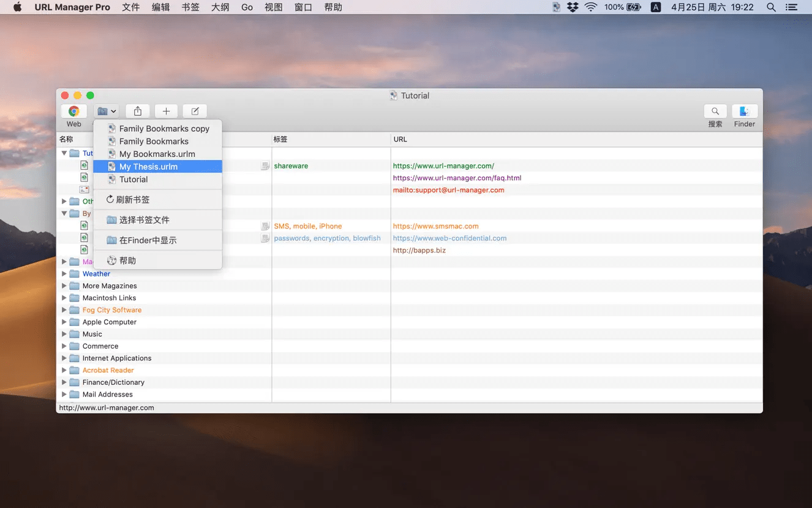Click the share toolbar icon

[138, 112]
